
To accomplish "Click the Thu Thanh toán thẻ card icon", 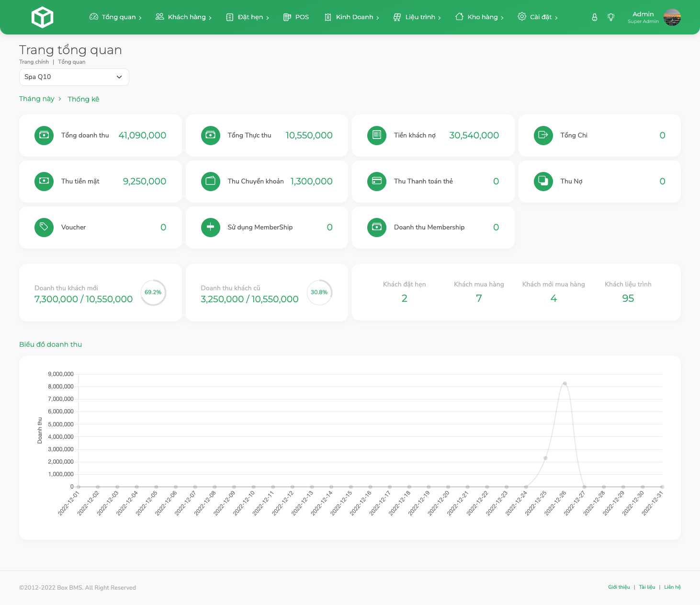I will click(x=377, y=182).
